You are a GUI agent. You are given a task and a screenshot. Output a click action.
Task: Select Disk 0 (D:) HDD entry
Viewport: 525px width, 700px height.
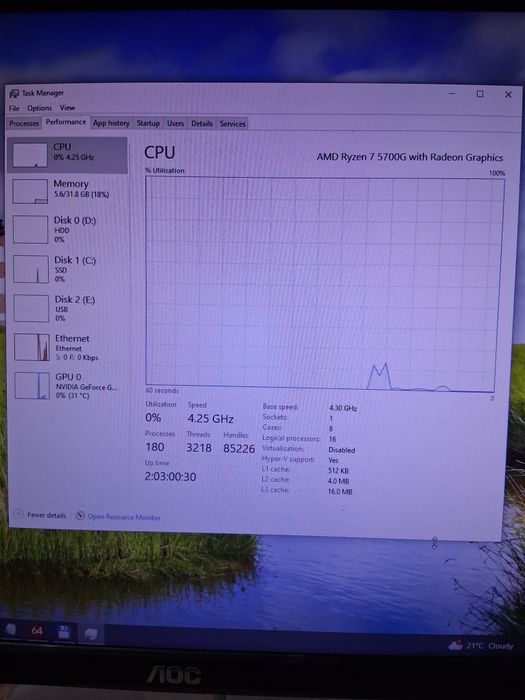tap(68, 229)
